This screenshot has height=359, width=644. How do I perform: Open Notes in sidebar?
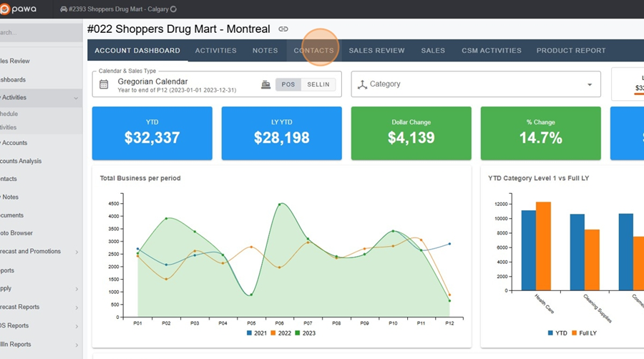(40, 197)
